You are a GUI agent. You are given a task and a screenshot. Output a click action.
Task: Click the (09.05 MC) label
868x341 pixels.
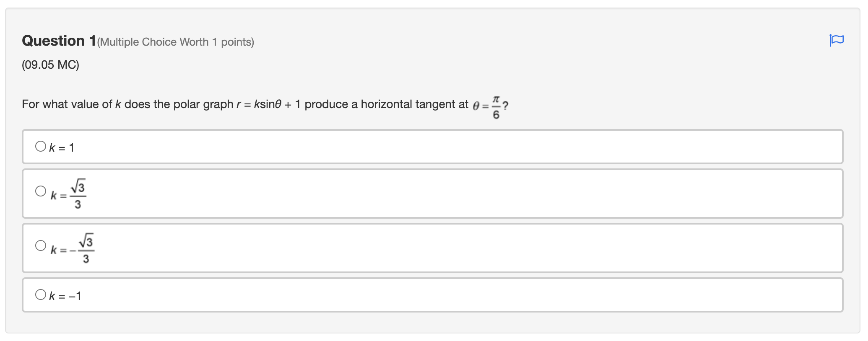49,65
